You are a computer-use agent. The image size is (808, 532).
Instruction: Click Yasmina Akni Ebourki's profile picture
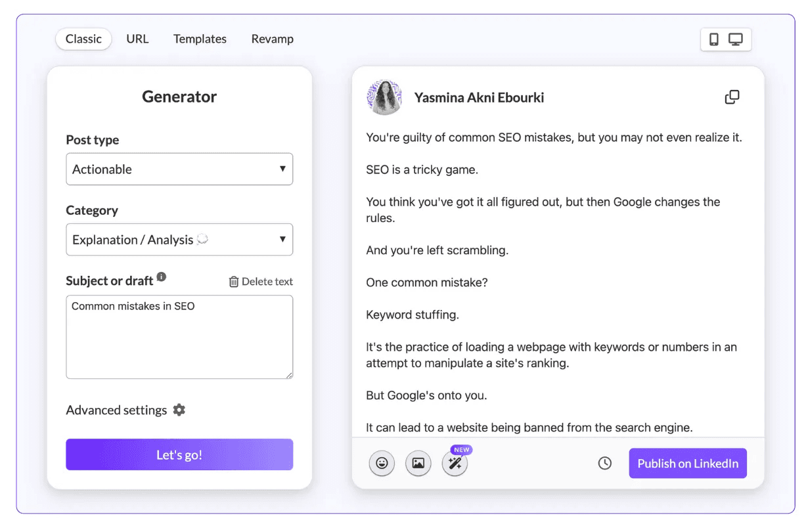[384, 98]
